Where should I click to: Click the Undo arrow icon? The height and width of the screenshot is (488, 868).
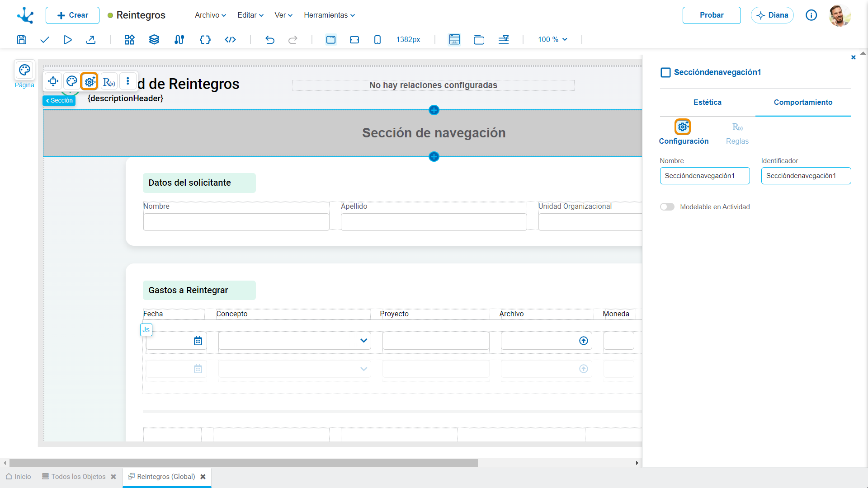pyautogui.click(x=270, y=40)
